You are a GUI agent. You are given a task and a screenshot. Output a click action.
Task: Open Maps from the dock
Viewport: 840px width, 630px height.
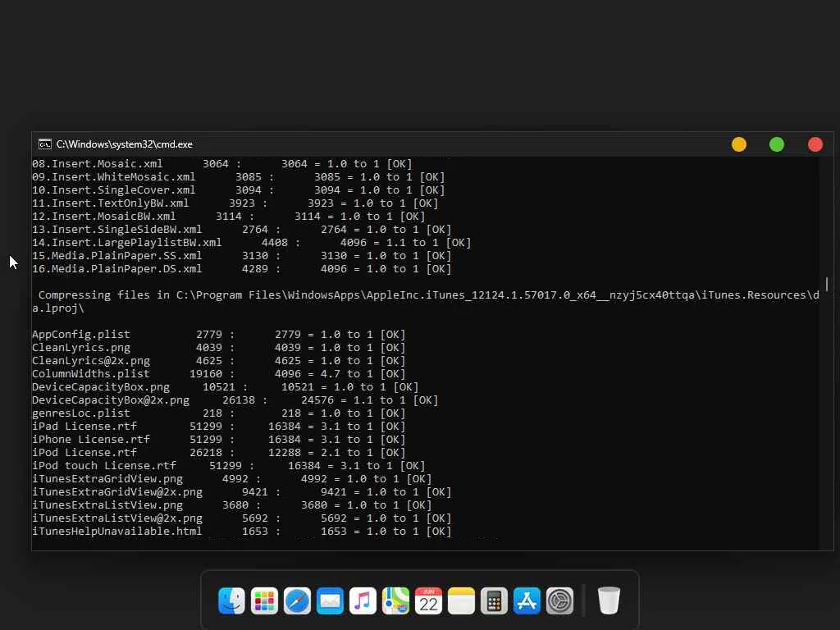(x=395, y=600)
